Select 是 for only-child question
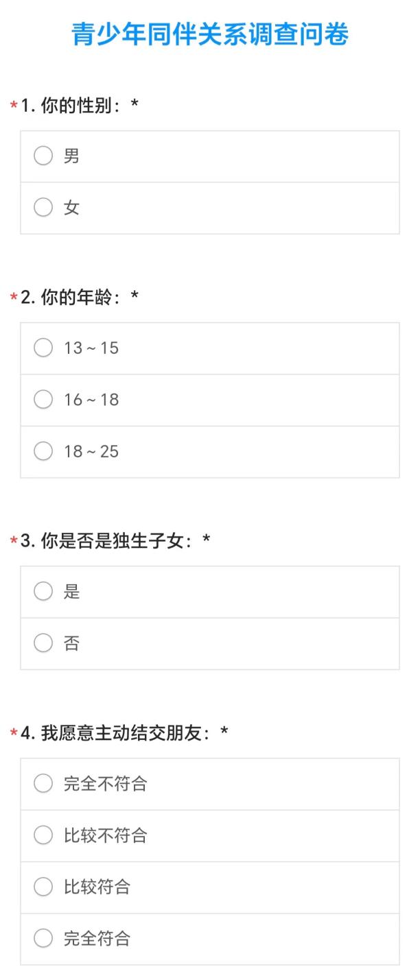This screenshot has width=420, height=980. point(43,592)
